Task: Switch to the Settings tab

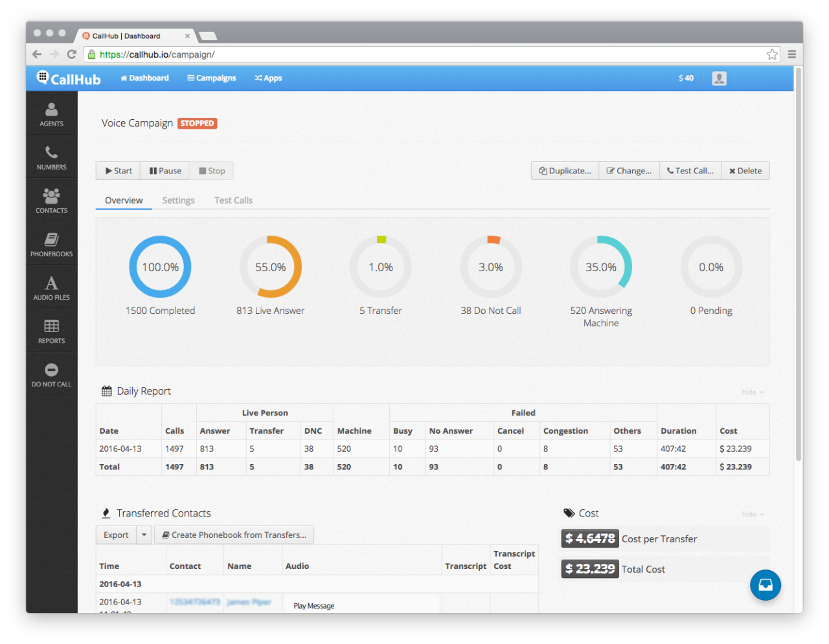Action: [179, 200]
